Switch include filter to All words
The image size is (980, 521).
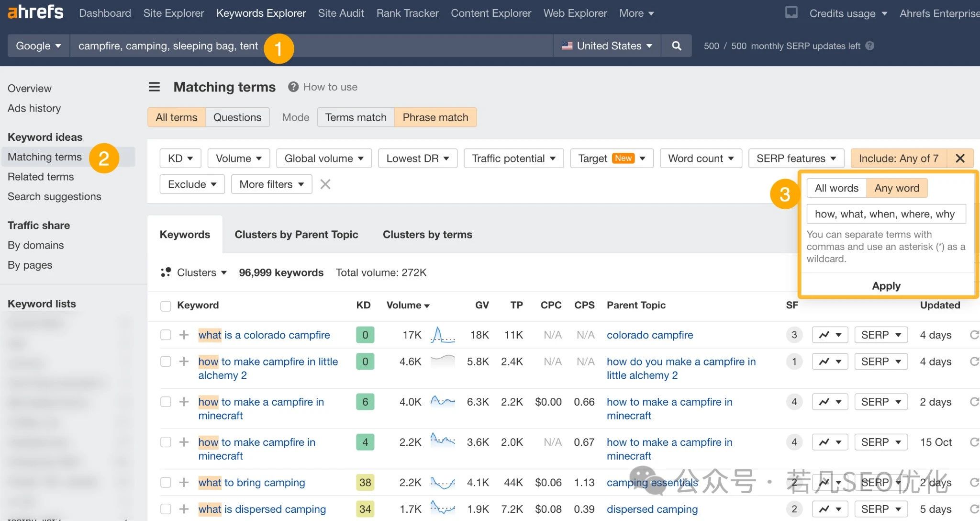tap(836, 188)
